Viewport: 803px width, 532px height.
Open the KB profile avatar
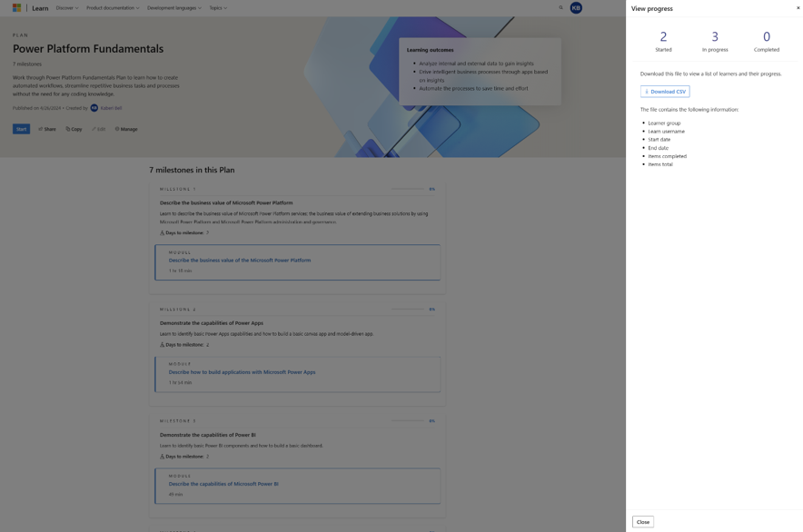(575, 7)
